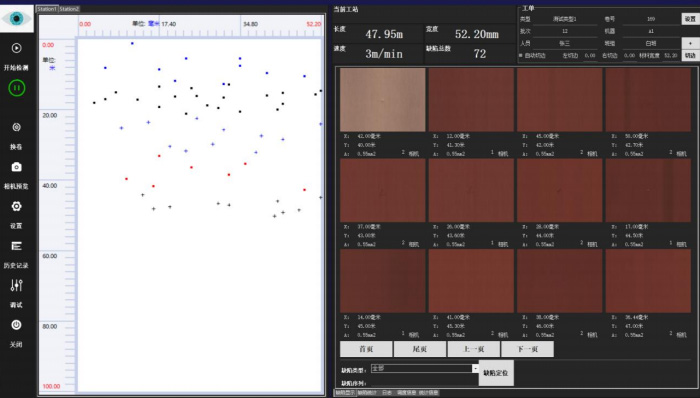
Task: Toggle the 自动切边 auto edge checkbox
Action: coord(521,55)
